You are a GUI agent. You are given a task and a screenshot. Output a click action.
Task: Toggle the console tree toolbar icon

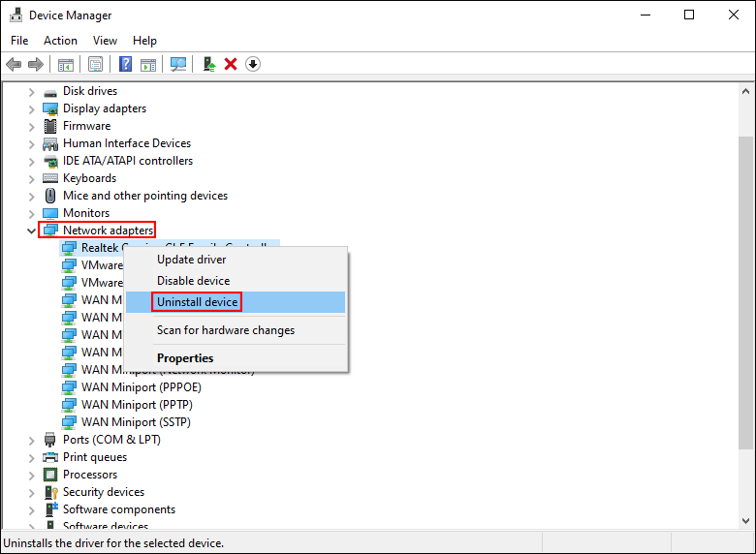tap(66, 64)
